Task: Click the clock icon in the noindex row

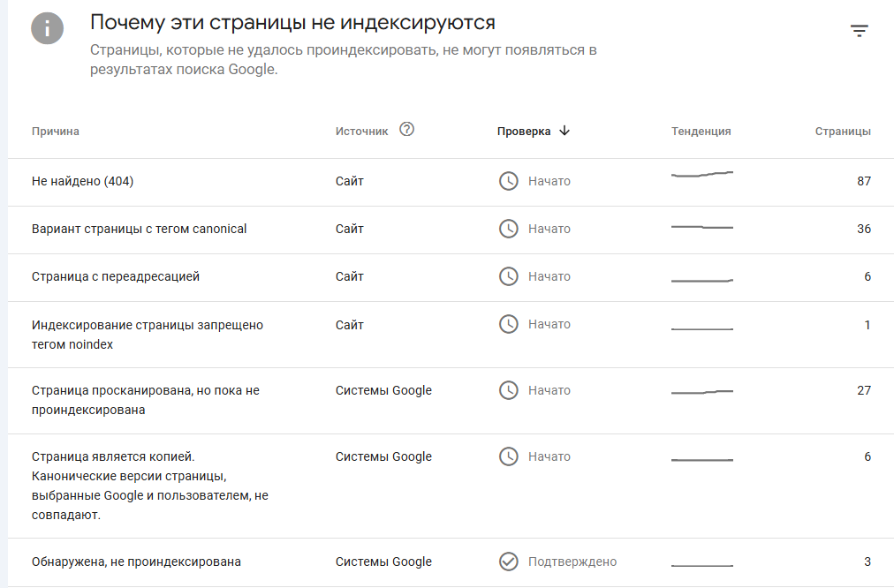Action: click(x=509, y=324)
